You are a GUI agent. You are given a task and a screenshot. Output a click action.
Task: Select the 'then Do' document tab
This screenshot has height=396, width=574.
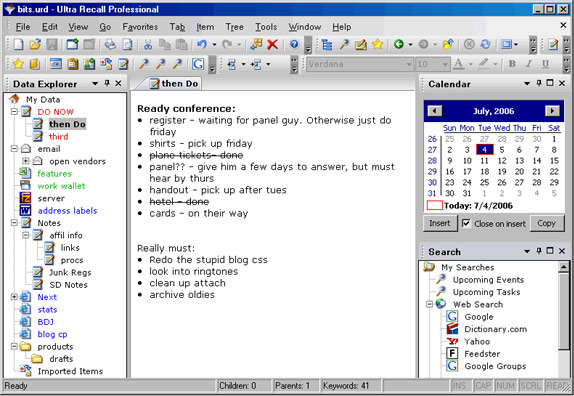tap(174, 84)
